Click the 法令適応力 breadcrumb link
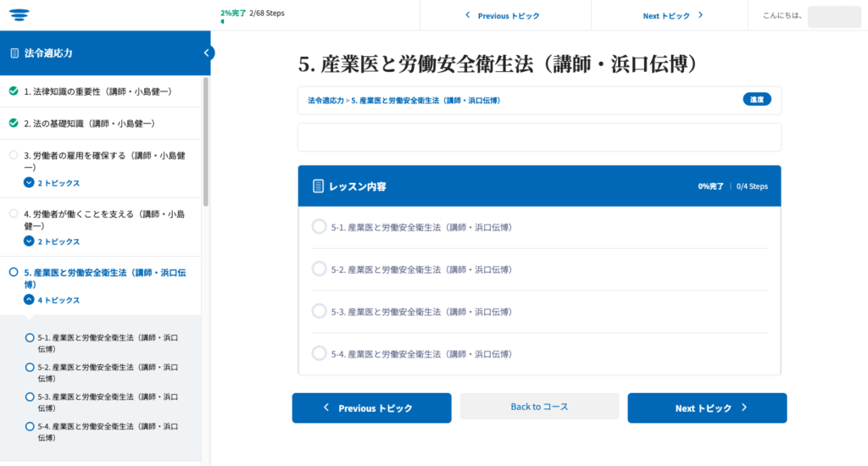Viewport: 868px width, 466px height. pyautogui.click(x=325, y=101)
